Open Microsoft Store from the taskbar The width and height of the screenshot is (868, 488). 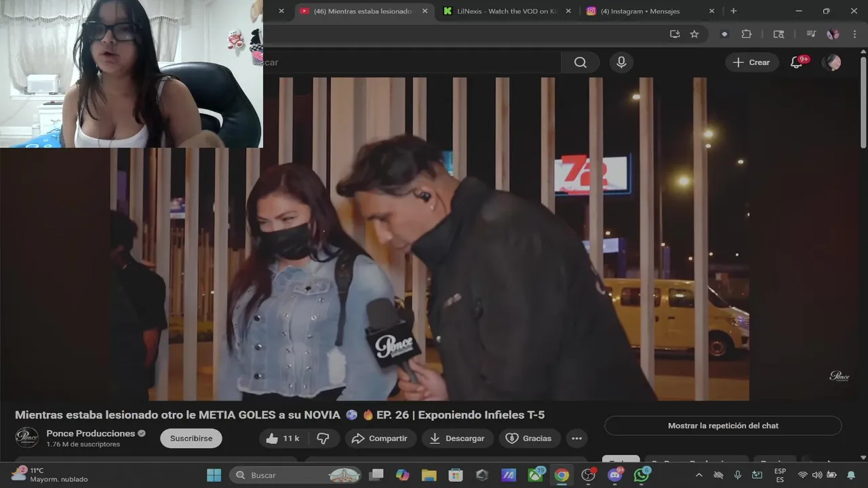[x=456, y=475]
